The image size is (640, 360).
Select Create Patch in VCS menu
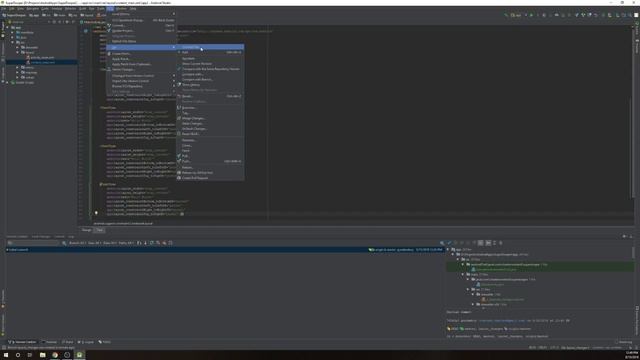[141, 54]
